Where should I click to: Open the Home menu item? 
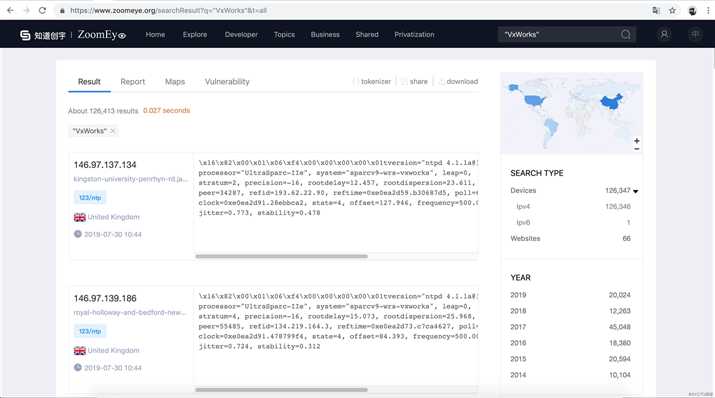pos(155,35)
